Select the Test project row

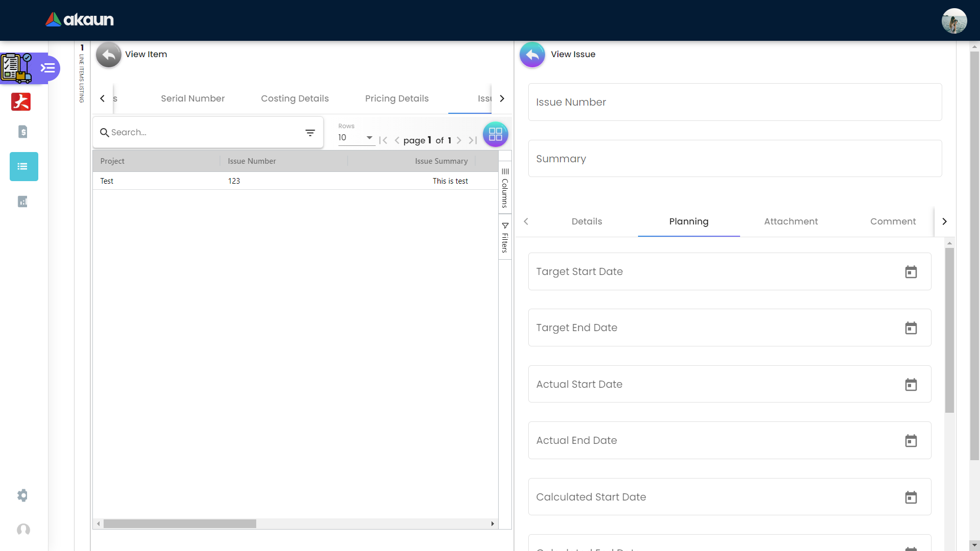point(107,181)
